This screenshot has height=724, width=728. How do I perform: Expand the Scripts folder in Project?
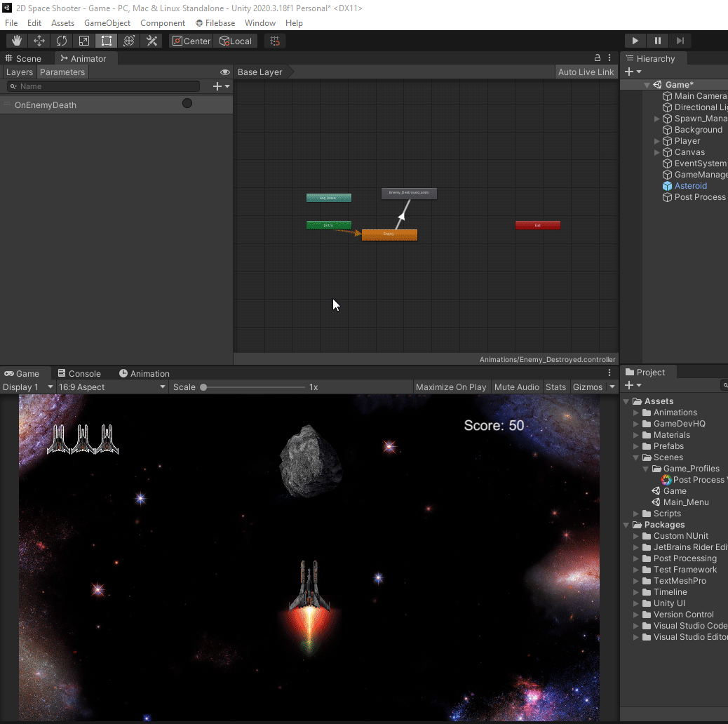(635, 514)
